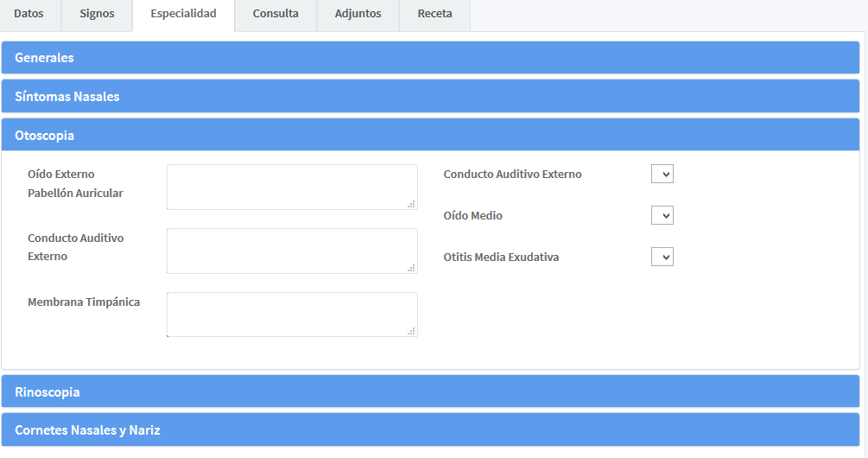Click the Oído Externo Pabellón Auricular text box

tap(291, 187)
